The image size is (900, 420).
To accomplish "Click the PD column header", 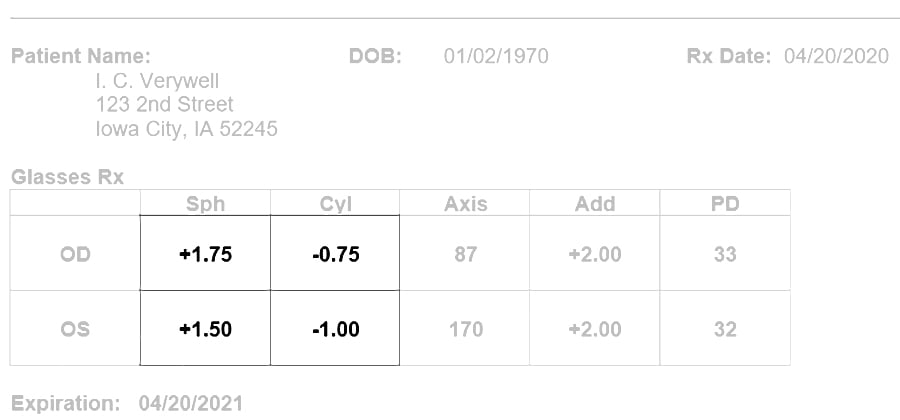I will 725,204.
